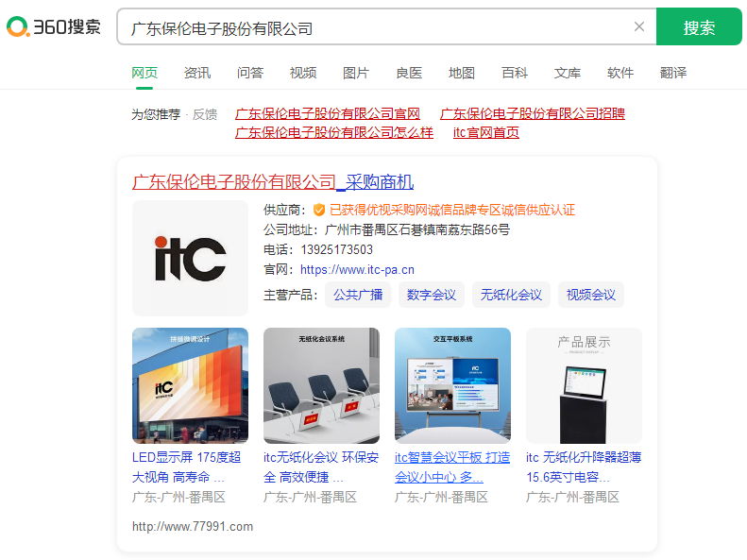
Task: Switch to the 图片 tab
Action: tap(356, 73)
